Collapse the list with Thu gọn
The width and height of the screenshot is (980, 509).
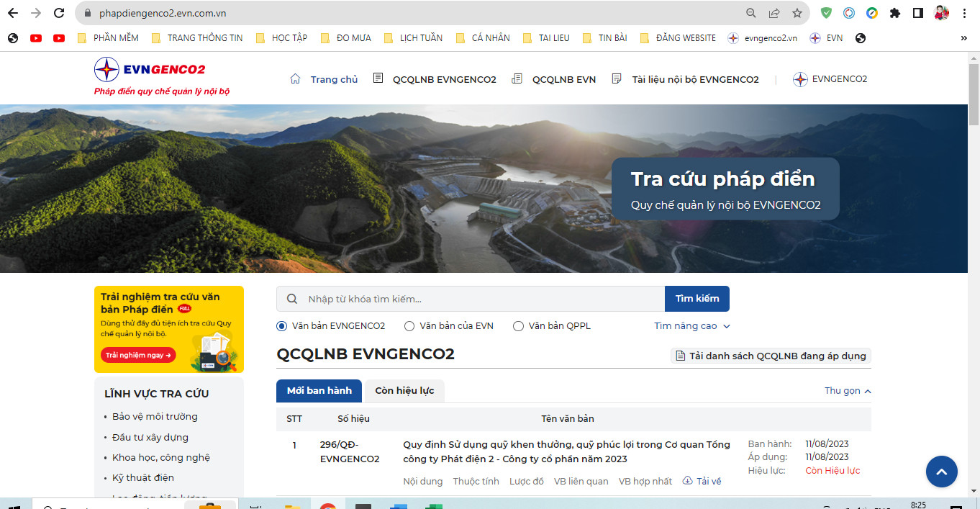(x=848, y=391)
